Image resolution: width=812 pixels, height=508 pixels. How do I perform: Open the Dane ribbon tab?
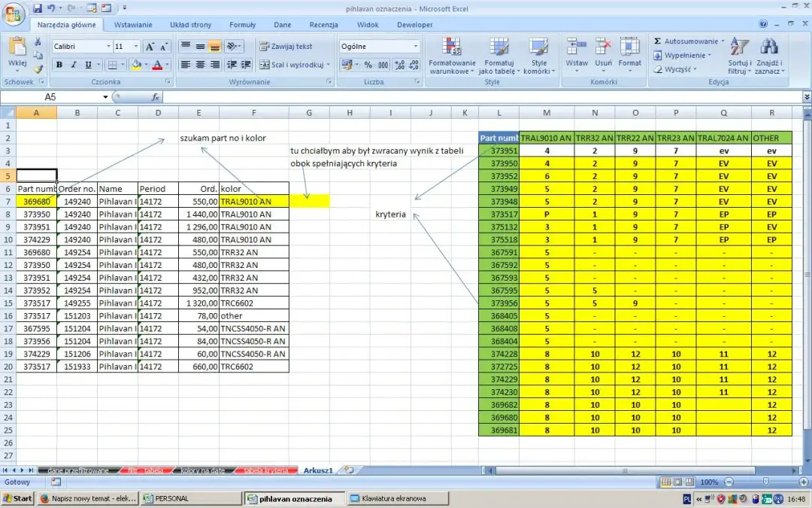point(282,24)
